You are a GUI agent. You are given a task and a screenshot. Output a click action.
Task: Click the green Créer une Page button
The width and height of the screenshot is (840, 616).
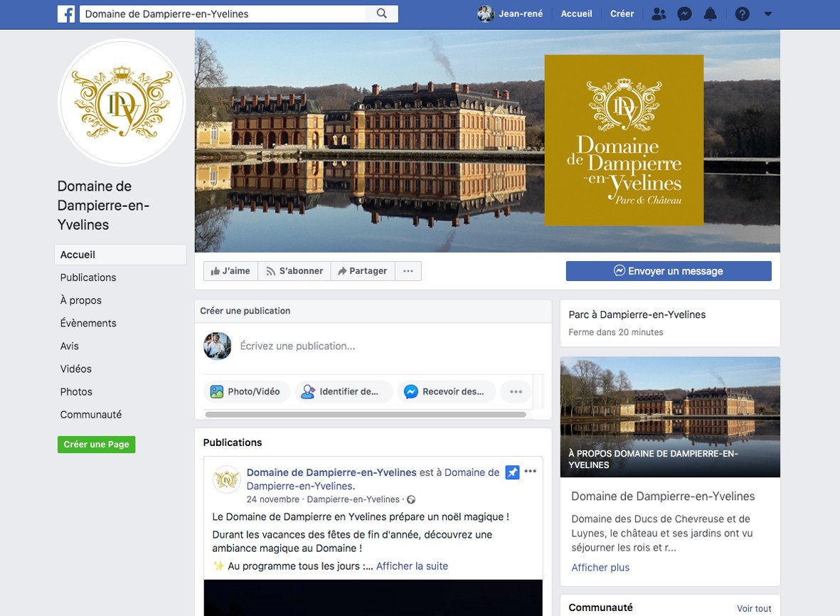[97, 444]
